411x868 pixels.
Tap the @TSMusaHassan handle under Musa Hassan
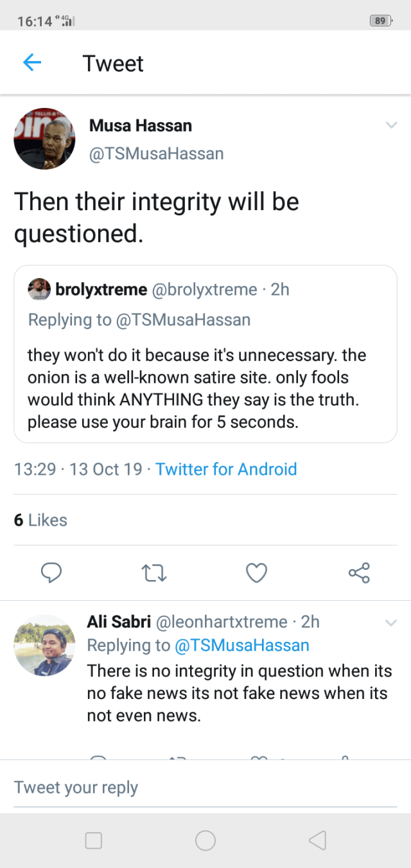(x=156, y=154)
